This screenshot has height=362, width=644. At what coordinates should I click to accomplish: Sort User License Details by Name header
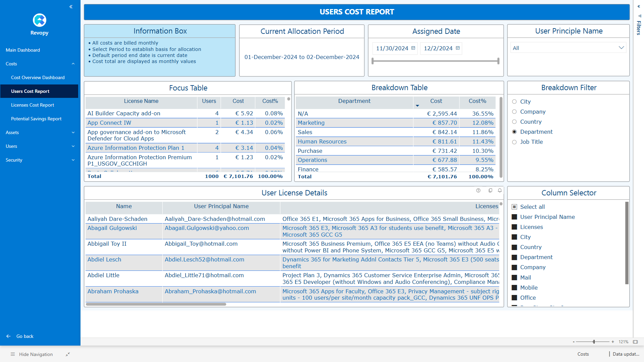[124, 206]
